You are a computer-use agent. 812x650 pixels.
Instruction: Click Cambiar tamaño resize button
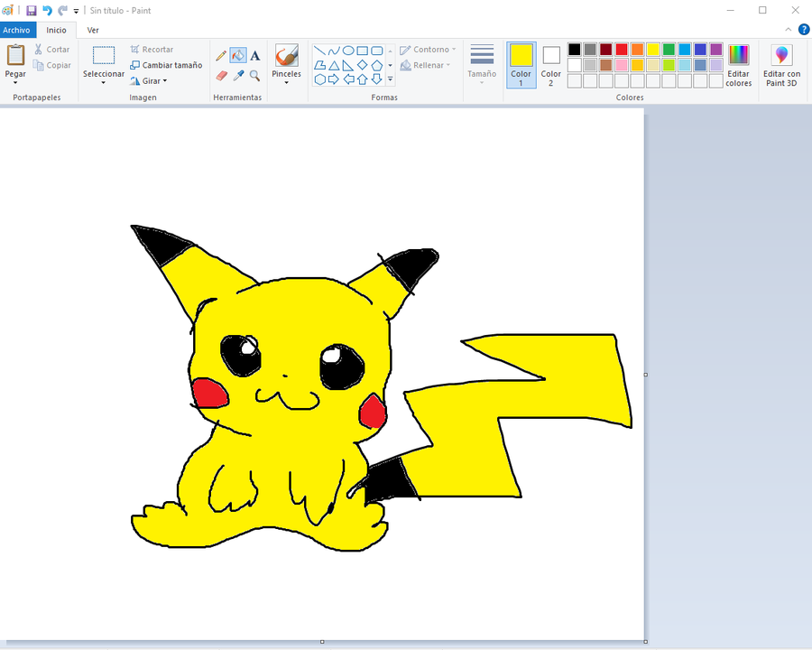[x=166, y=65]
